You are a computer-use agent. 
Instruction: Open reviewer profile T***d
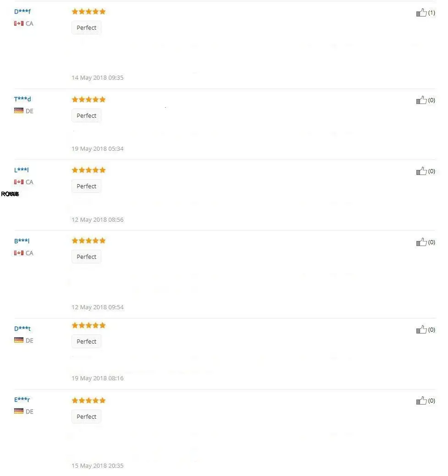point(22,99)
